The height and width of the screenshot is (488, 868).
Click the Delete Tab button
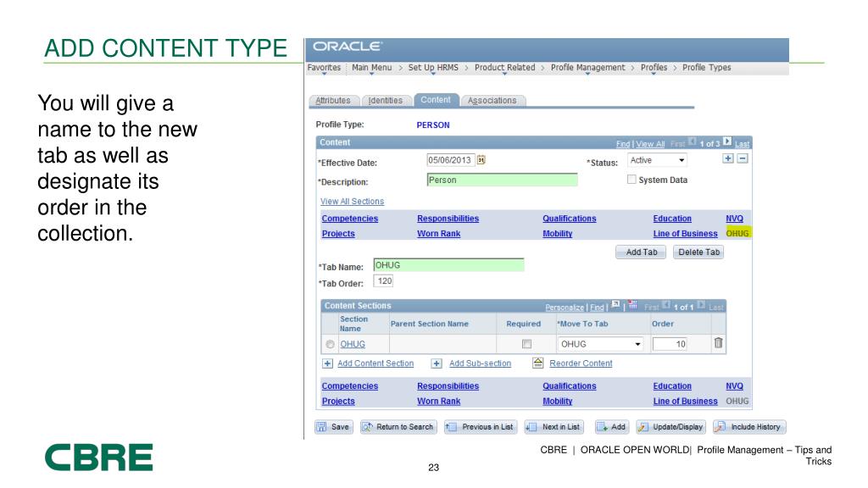coord(698,252)
